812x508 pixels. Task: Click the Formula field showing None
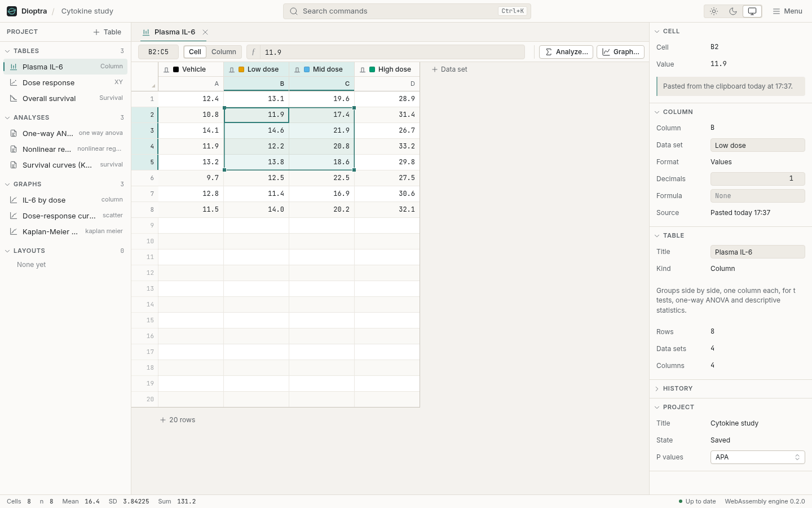pyautogui.click(x=757, y=196)
